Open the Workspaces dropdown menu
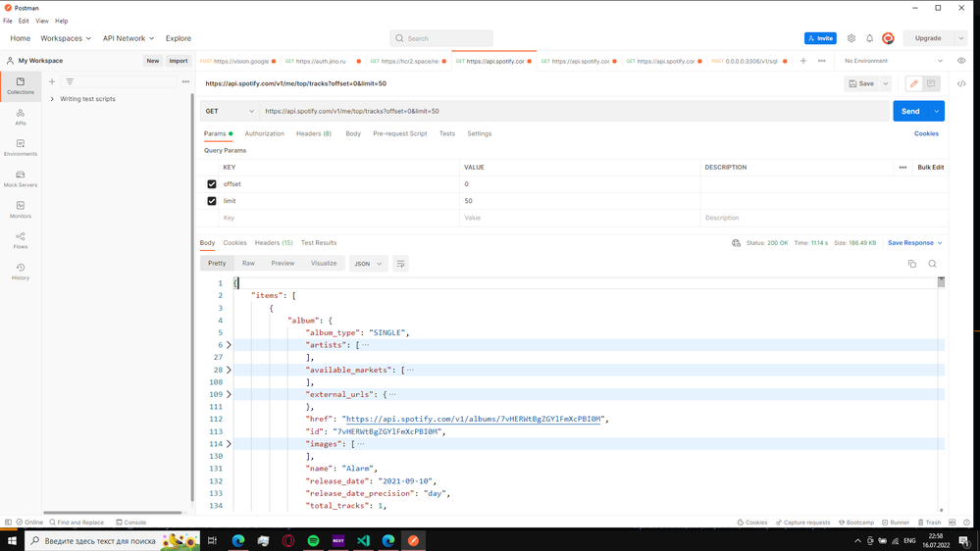Image resolution: width=980 pixels, height=551 pixels. (x=66, y=38)
